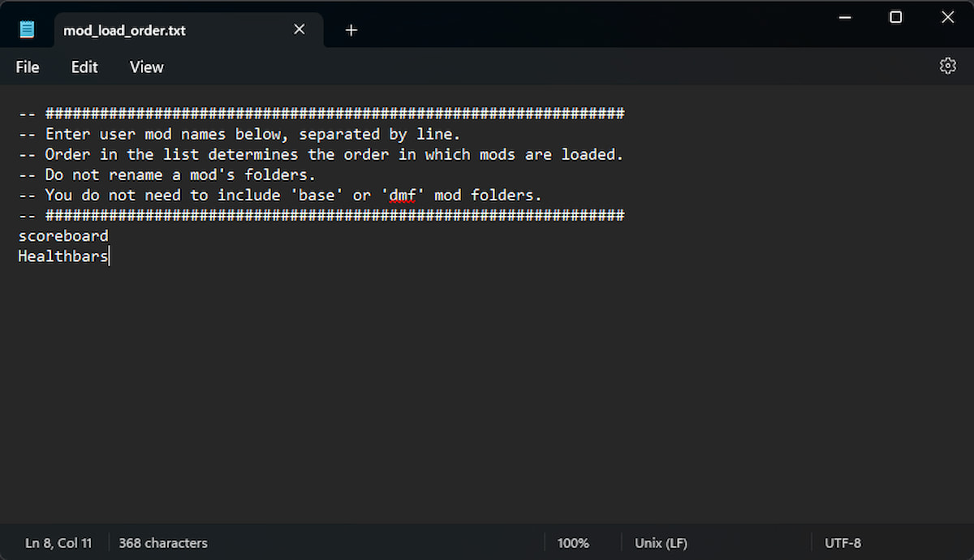Open Notepad settings via gear icon

[x=947, y=67]
